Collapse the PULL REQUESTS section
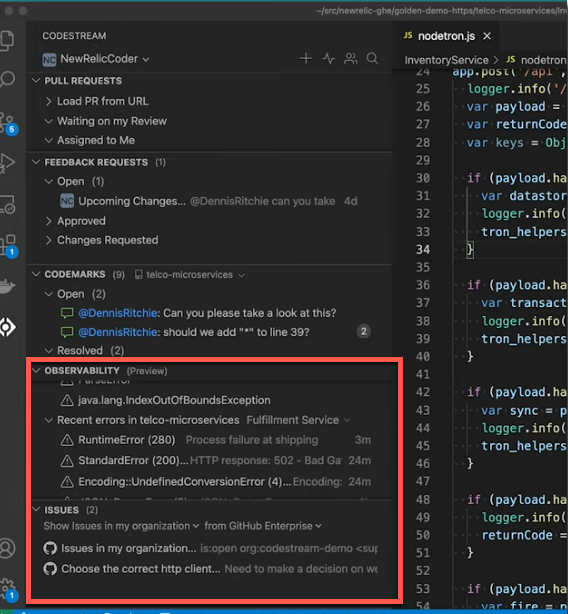The width and height of the screenshot is (568, 614). (x=36, y=81)
